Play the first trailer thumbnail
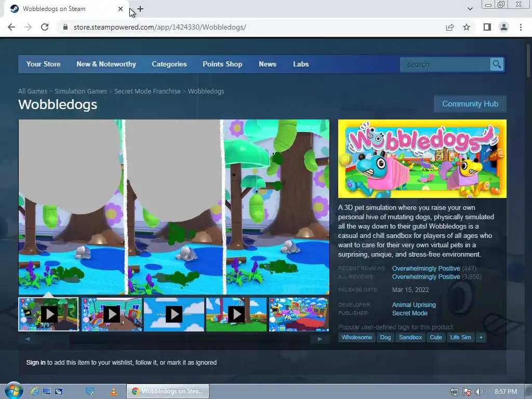 pyautogui.click(x=48, y=314)
